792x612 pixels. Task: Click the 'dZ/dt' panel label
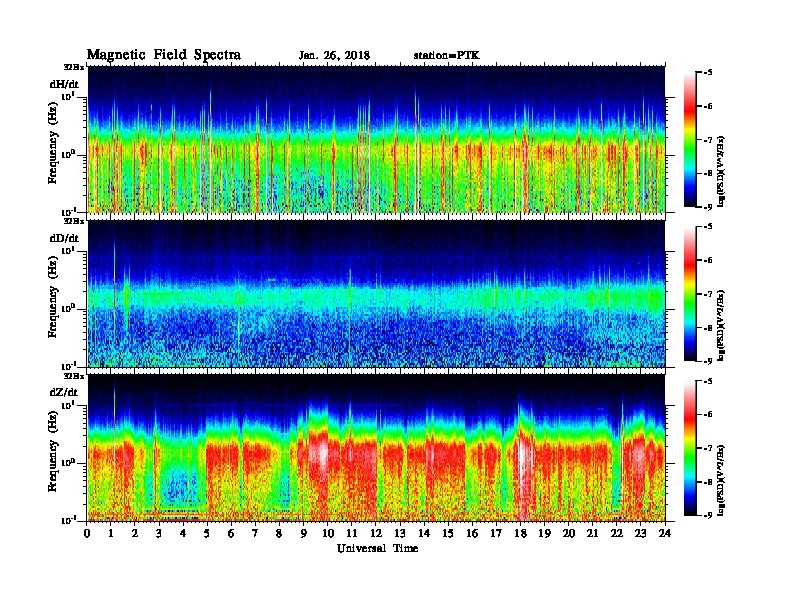click(64, 392)
